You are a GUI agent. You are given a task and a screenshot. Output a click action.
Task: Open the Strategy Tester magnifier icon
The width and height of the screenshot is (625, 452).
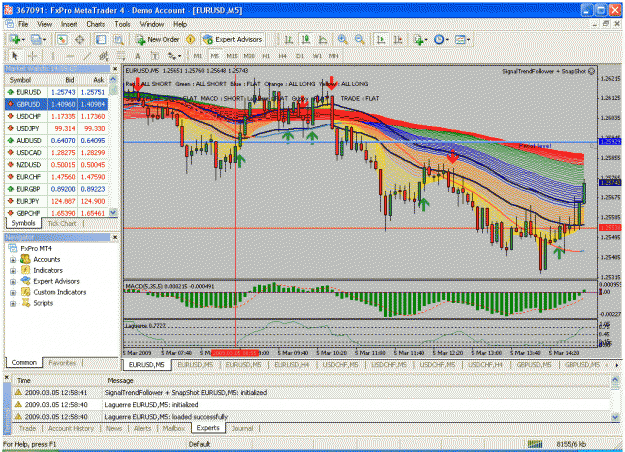click(x=118, y=39)
